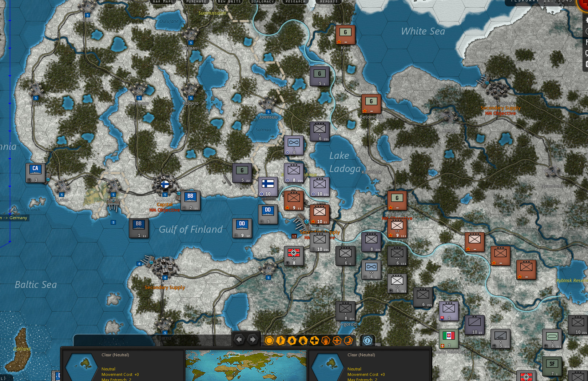Open the Reports menu
This screenshot has height=381, width=588.
[329, 1]
